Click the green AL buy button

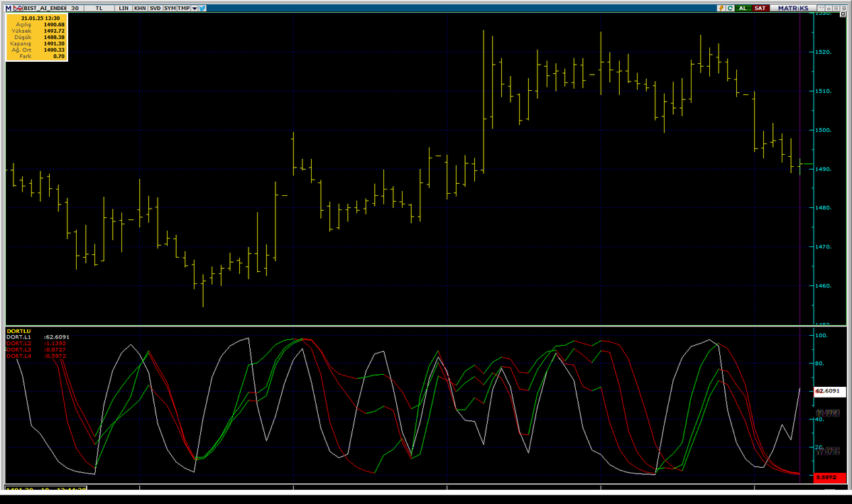(x=743, y=8)
